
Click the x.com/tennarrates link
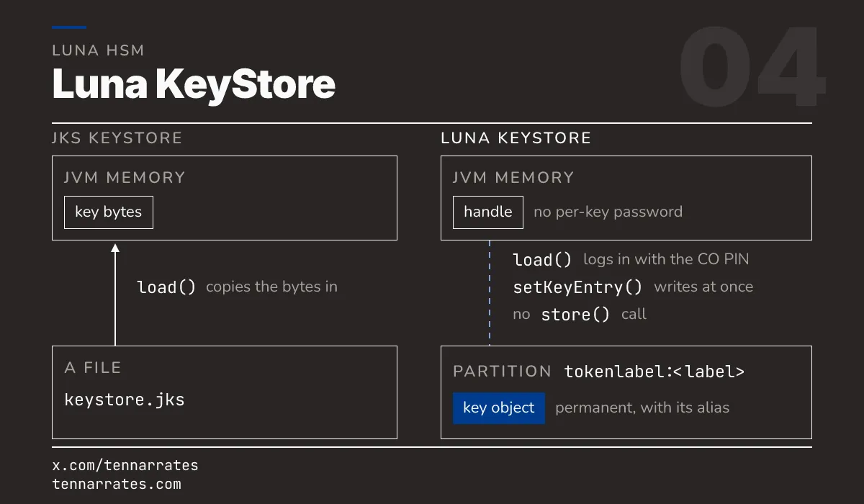pyautogui.click(x=125, y=465)
